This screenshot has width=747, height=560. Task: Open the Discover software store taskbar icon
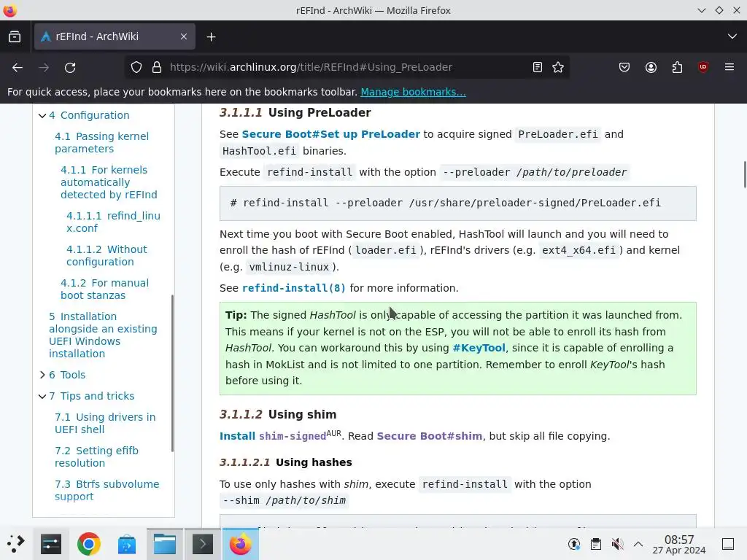(127, 544)
